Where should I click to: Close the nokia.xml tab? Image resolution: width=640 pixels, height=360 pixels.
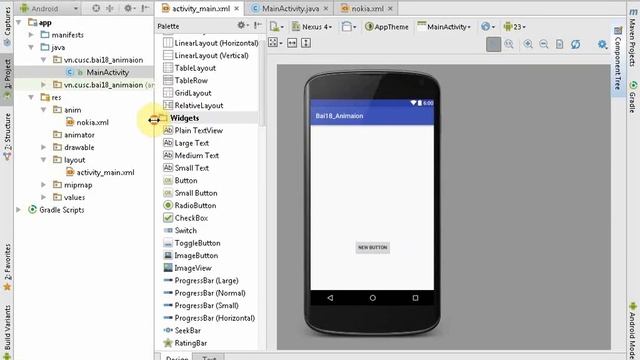[391, 9]
